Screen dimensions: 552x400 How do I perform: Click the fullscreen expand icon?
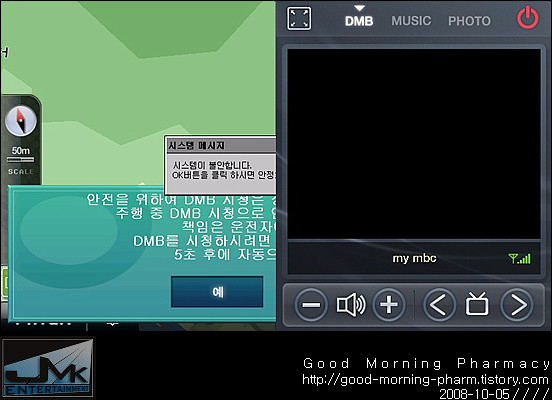pyautogui.click(x=299, y=18)
